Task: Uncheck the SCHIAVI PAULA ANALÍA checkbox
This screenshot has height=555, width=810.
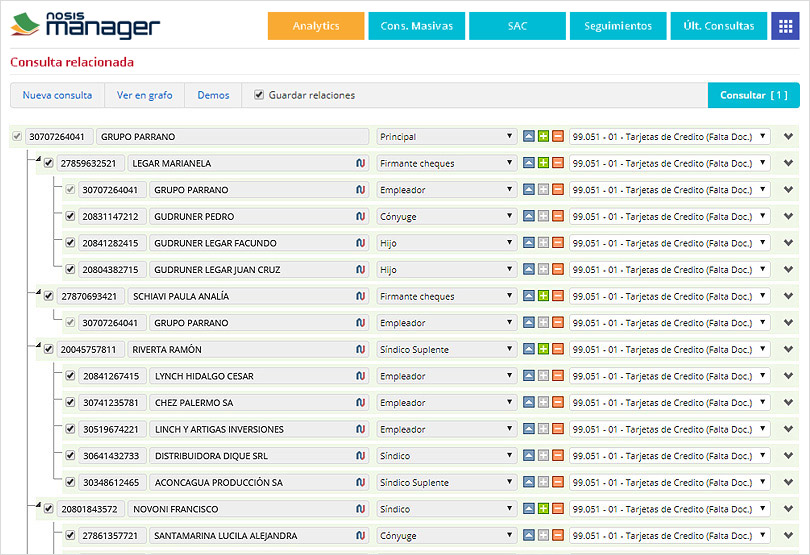Action: click(49, 296)
